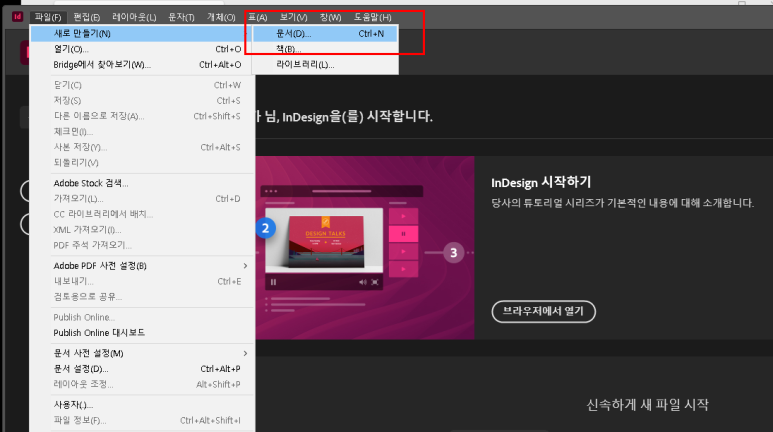Screen dimensions: 773x432
Task: Select 검토용으로 공유... entry
Action: (142, 296)
